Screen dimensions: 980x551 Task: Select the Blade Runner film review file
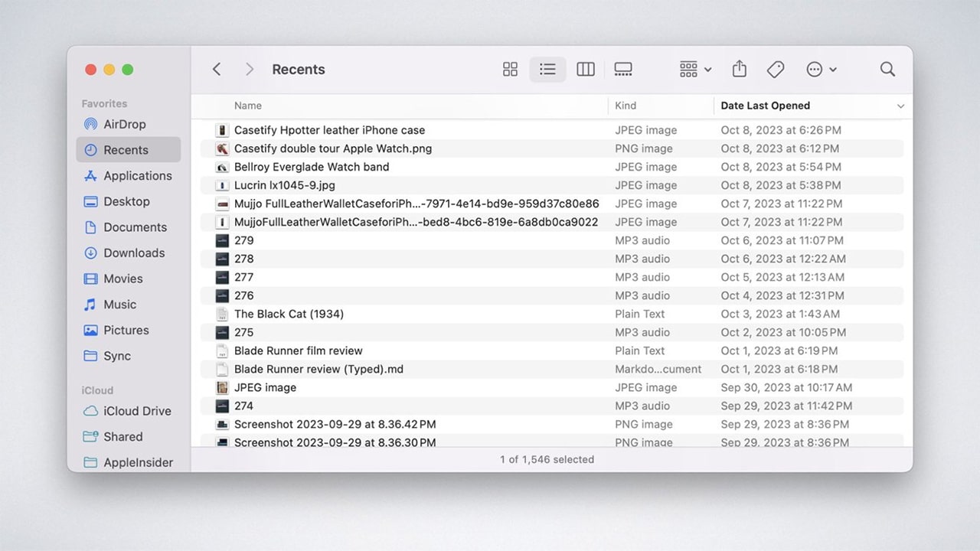[x=298, y=350]
